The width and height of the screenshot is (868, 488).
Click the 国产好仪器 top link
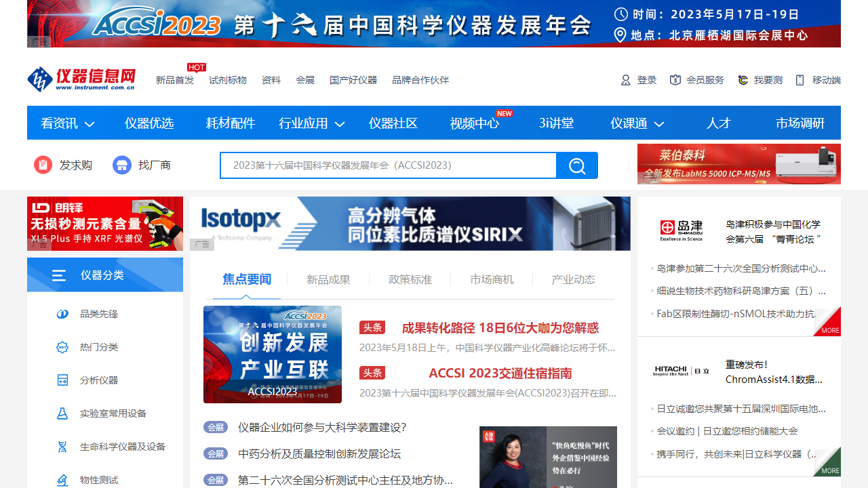click(x=353, y=80)
